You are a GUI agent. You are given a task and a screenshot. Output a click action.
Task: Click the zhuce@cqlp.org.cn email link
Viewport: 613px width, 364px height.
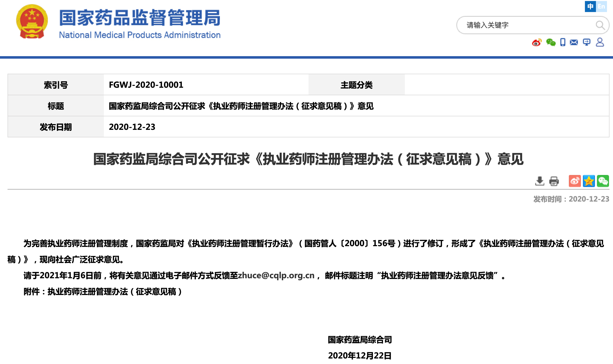pos(276,276)
